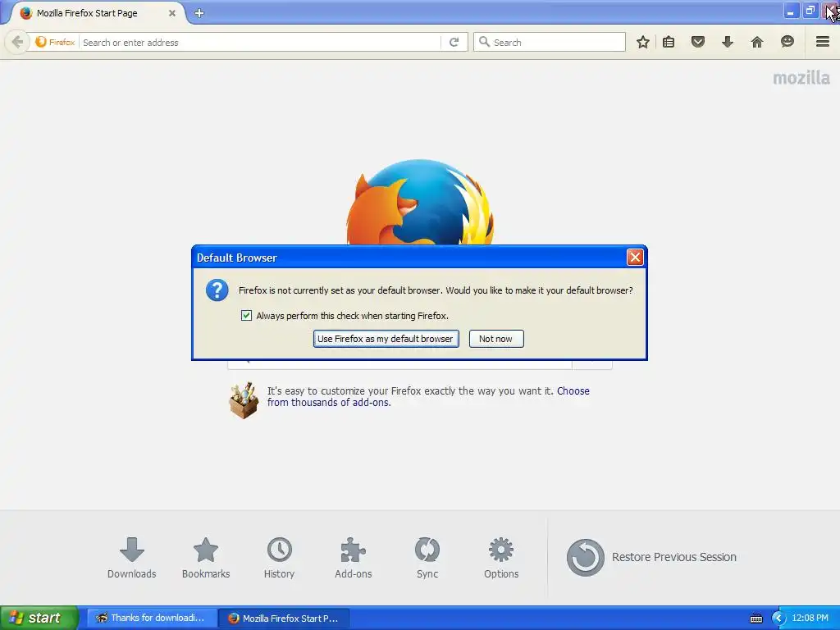Follow the Choose from thousands of add-ons link

coord(428,396)
